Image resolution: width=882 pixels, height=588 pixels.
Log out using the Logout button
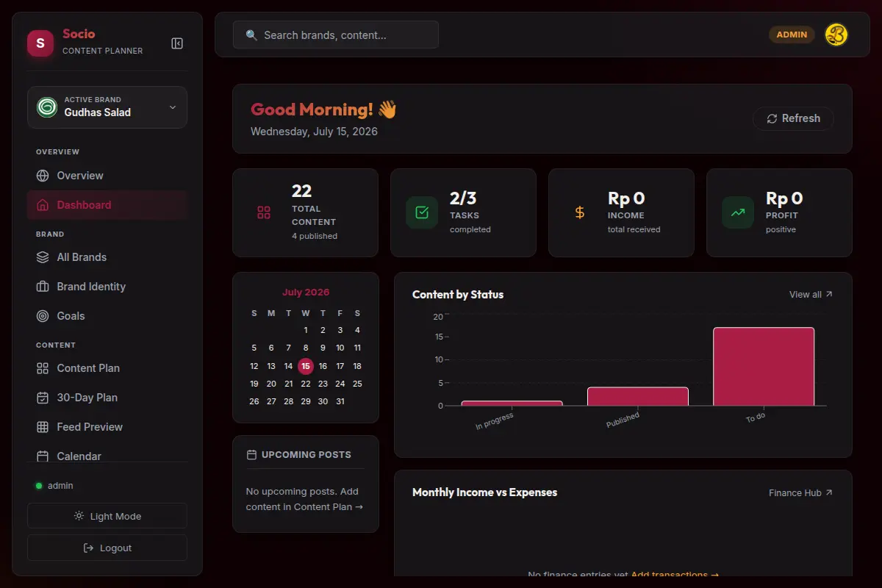click(x=107, y=548)
